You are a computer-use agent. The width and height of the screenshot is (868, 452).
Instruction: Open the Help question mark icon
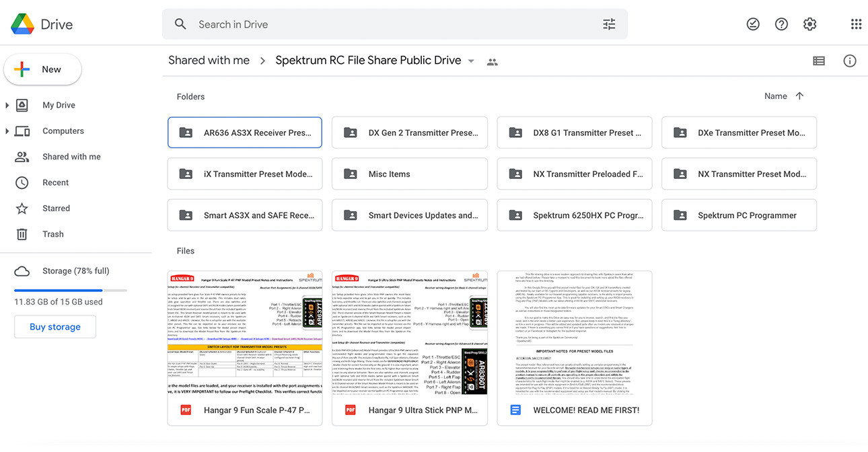tap(781, 24)
